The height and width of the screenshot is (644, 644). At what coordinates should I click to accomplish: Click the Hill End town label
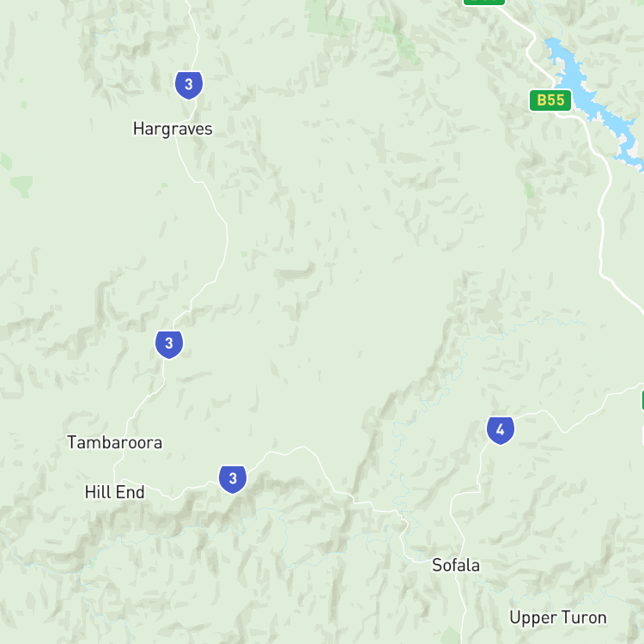114,492
